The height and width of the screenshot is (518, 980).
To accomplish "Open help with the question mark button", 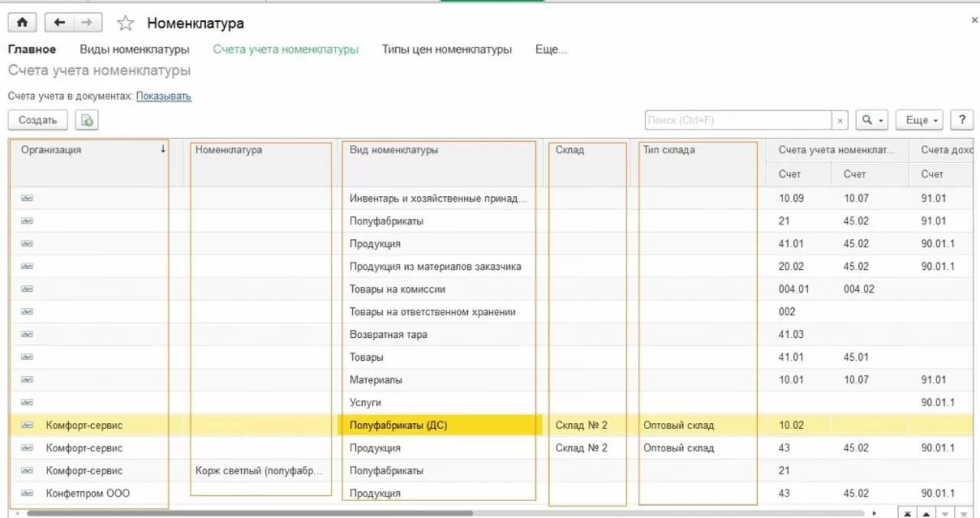I will pyautogui.click(x=962, y=120).
